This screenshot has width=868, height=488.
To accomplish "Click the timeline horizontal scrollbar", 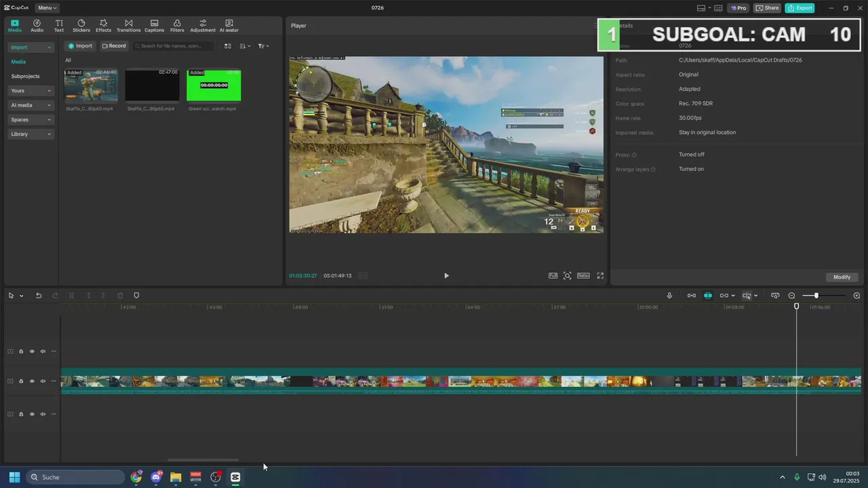I will tap(203, 460).
